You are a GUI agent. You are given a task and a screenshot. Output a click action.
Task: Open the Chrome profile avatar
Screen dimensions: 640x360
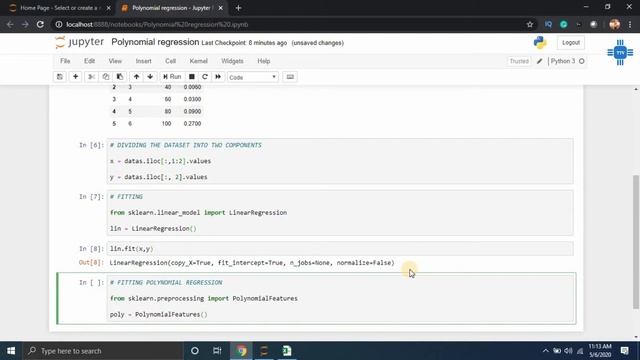pos(615,24)
